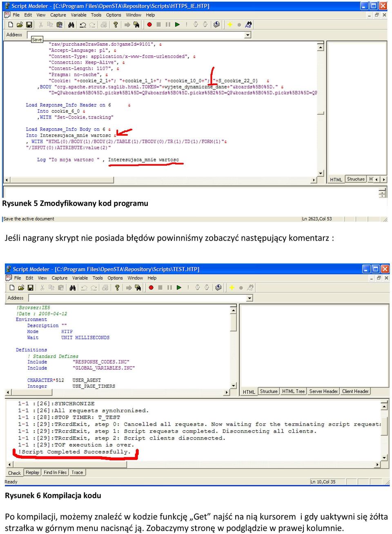Open Address dropdown in HTTPS_IE.HTP window
Screen dimensions: 392x534
[x=248, y=35]
